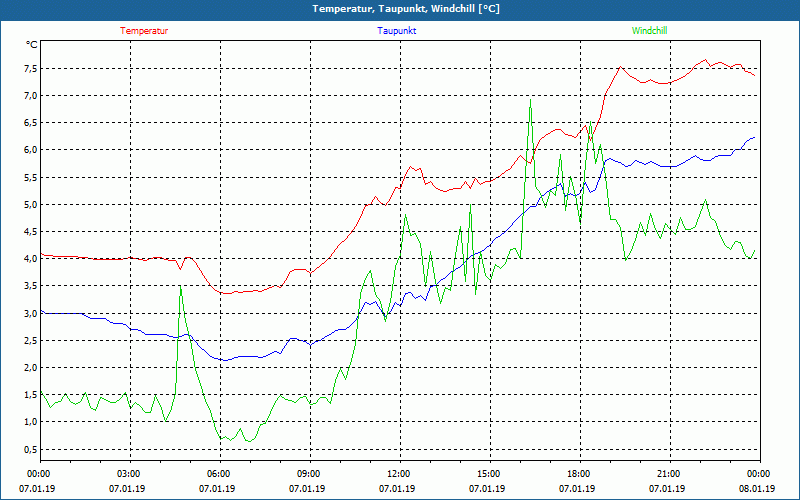
Task: Select the 09:00 time axis label
Action: coord(308,473)
